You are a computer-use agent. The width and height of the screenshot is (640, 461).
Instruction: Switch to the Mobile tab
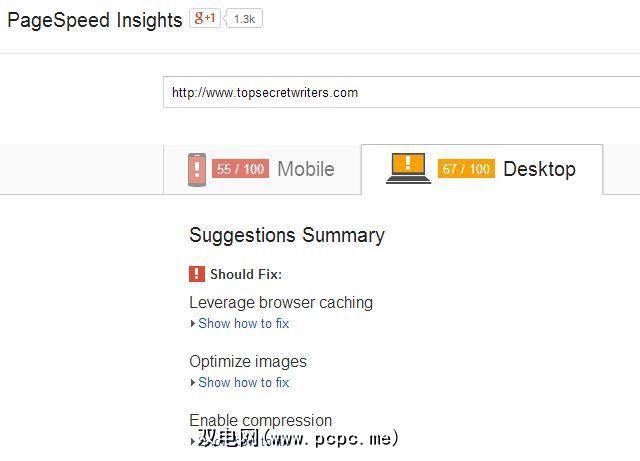coord(305,169)
